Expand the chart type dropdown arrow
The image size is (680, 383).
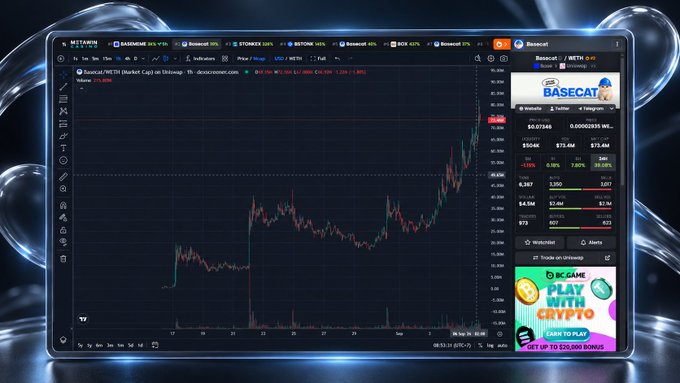175,59
